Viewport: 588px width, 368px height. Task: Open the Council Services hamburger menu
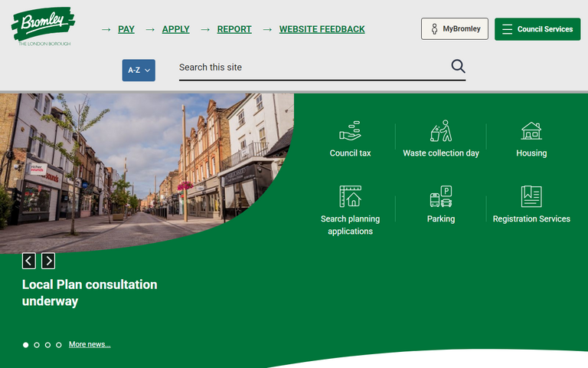pos(537,29)
